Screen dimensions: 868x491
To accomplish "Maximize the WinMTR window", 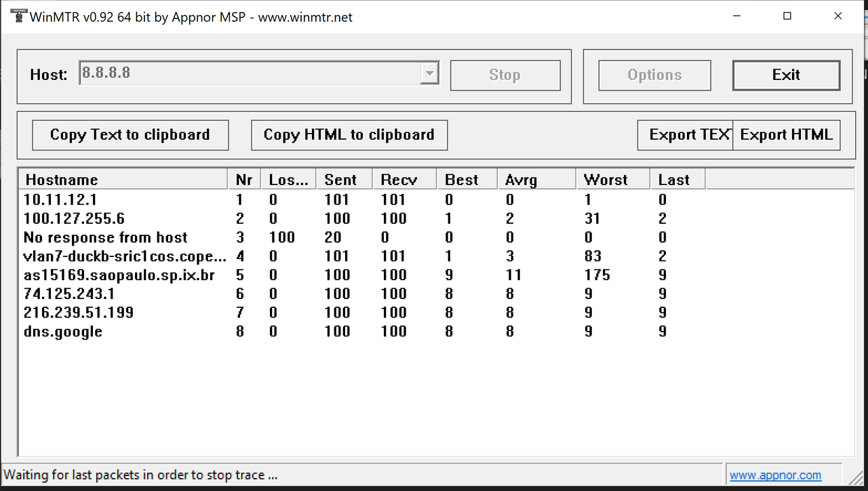I will click(787, 16).
